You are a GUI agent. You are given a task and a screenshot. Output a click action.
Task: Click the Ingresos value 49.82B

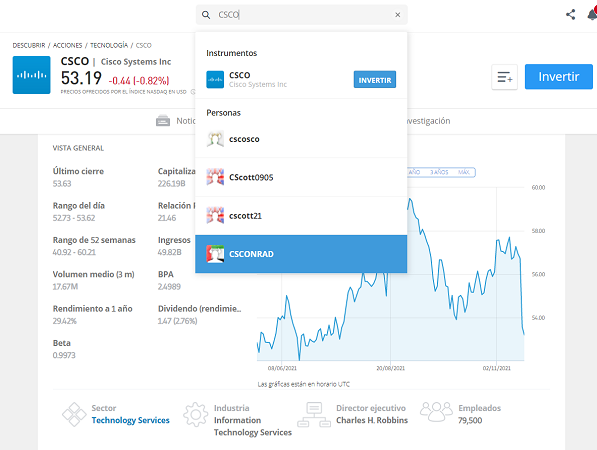[169, 252]
